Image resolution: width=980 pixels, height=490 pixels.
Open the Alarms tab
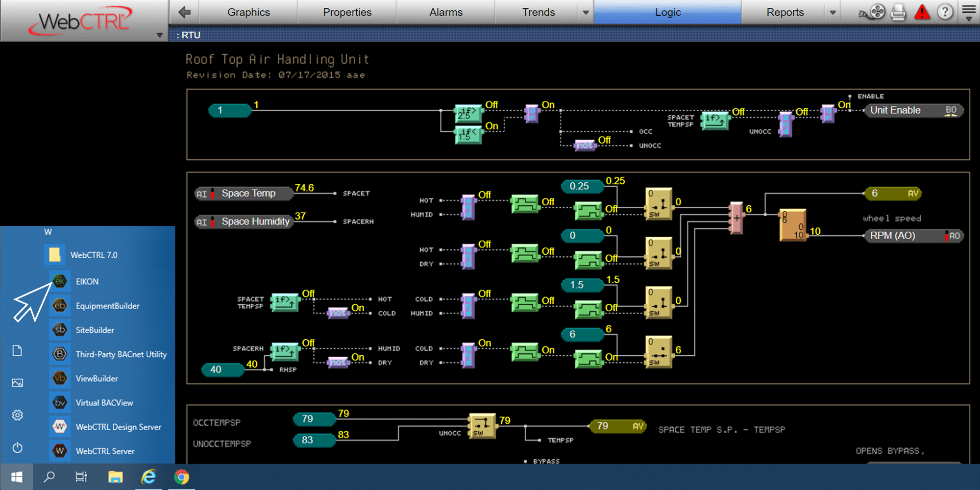coord(445,12)
